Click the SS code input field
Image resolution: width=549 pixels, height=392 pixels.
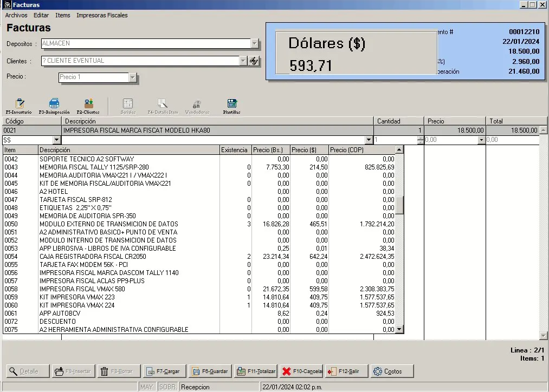click(28, 140)
